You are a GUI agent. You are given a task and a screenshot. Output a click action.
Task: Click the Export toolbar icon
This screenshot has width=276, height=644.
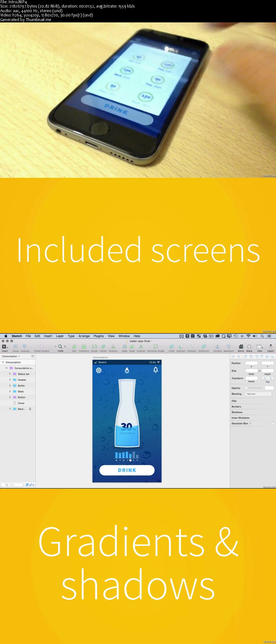(271, 346)
